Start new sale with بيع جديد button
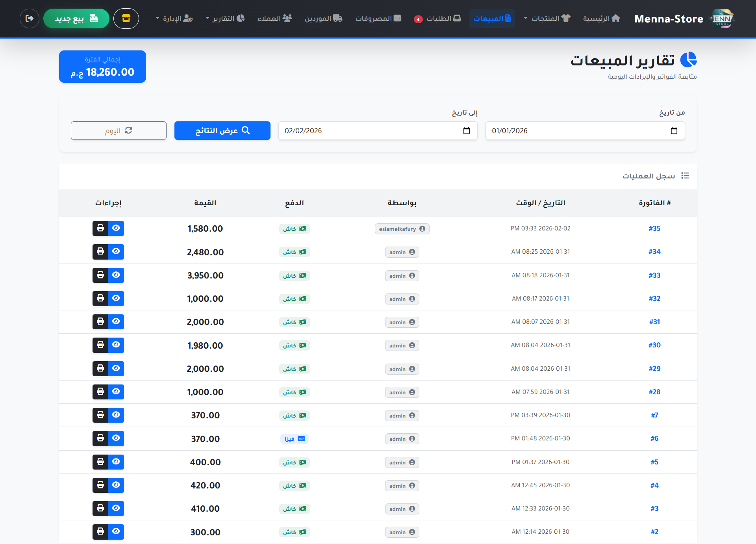This screenshot has width=756, height=544. coord(76,19)
